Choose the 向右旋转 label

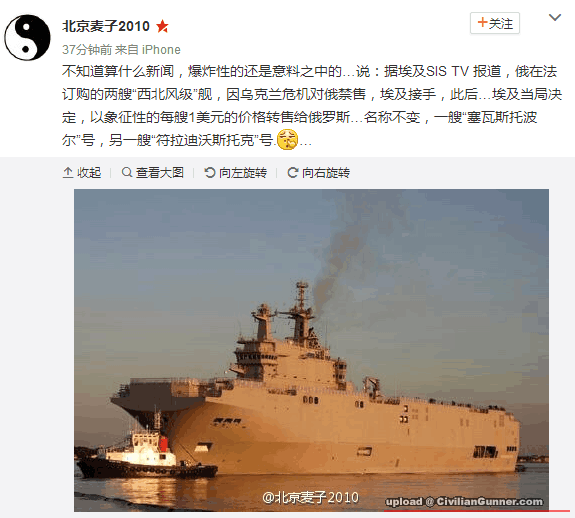[326, 173]
